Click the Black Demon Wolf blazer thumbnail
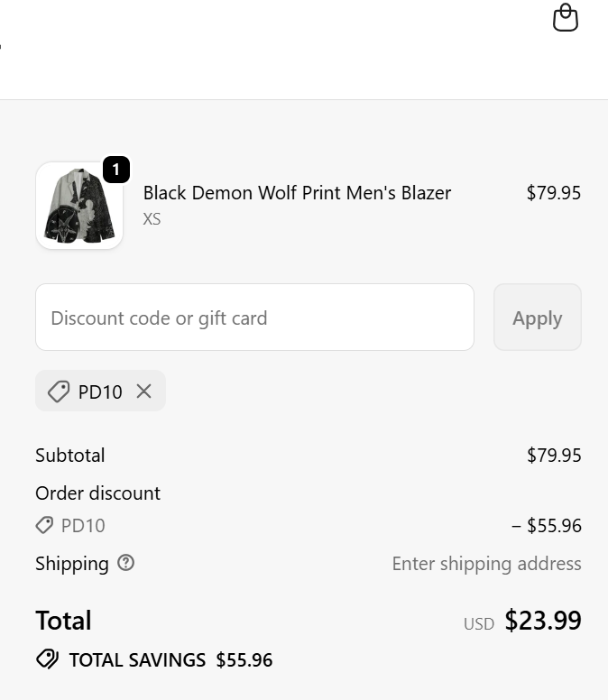The image size is (608, 700). [78, 207]
